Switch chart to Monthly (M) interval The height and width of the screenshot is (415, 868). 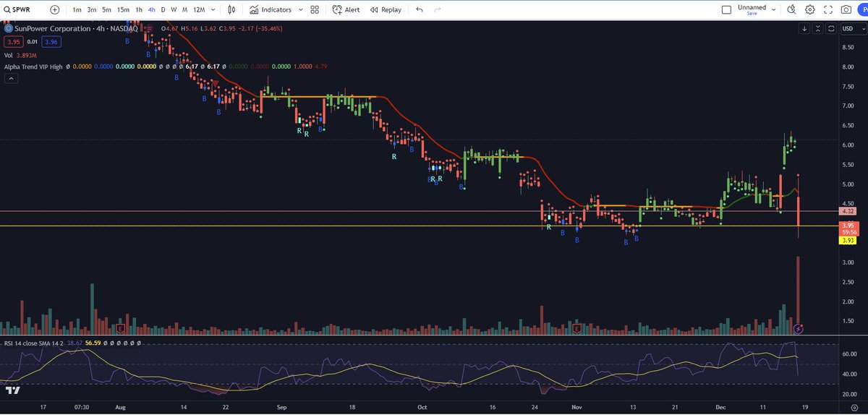[x=185, y=10]
